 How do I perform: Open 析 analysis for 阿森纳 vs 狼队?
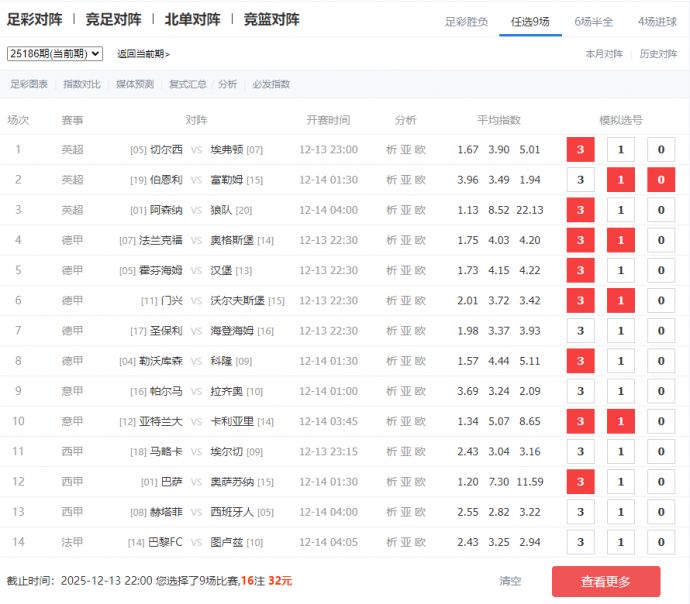391,210
